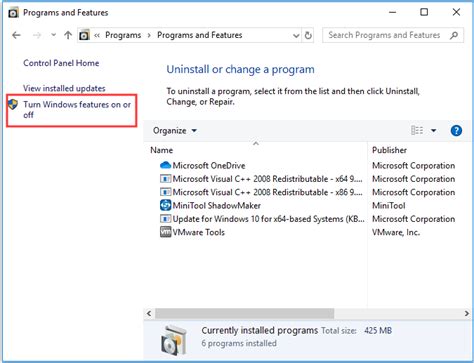The image size is (474, 363).
Task: Go up one level with Up arrow
Action: [68, 35]
